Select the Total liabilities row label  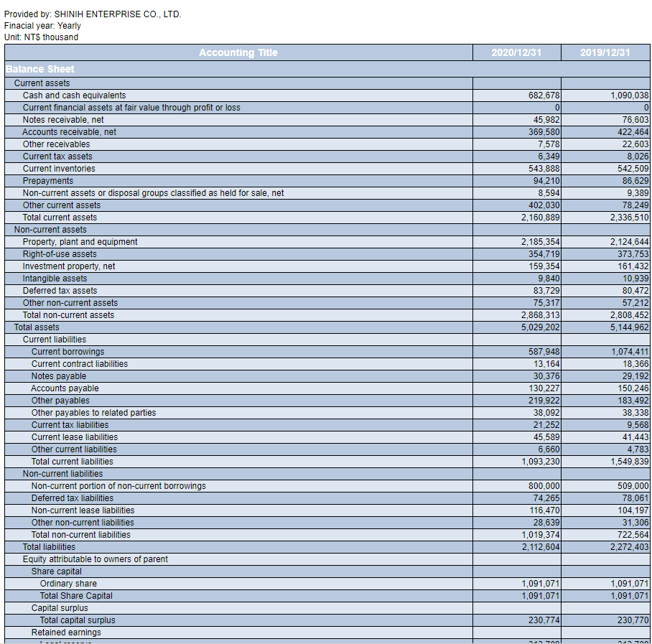(x=49, y=547)
